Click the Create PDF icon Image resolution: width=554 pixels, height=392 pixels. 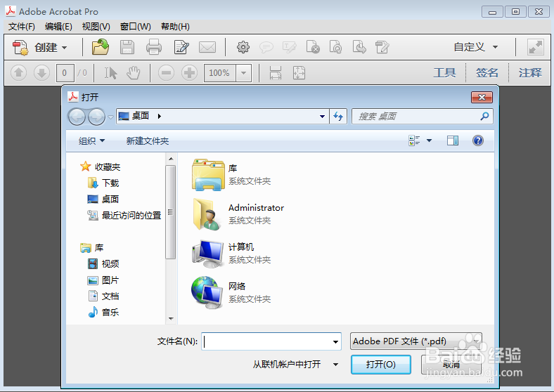pos(20,47)
